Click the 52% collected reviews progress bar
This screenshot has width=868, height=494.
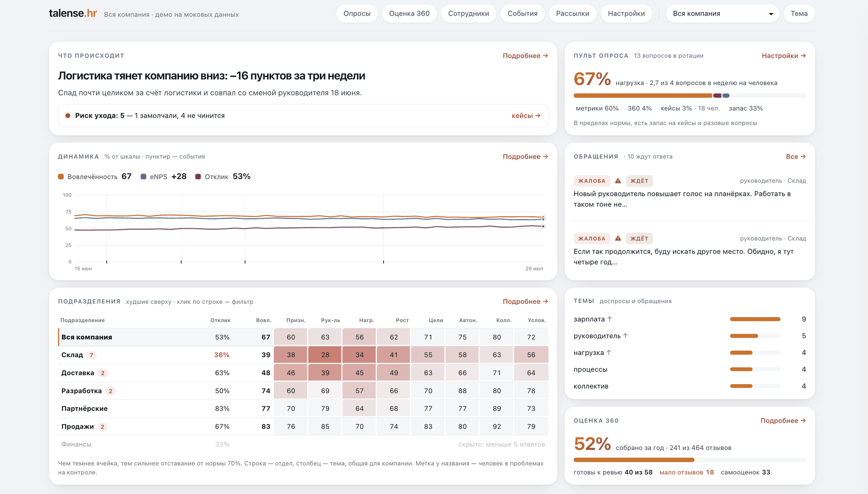click(690, 460)
